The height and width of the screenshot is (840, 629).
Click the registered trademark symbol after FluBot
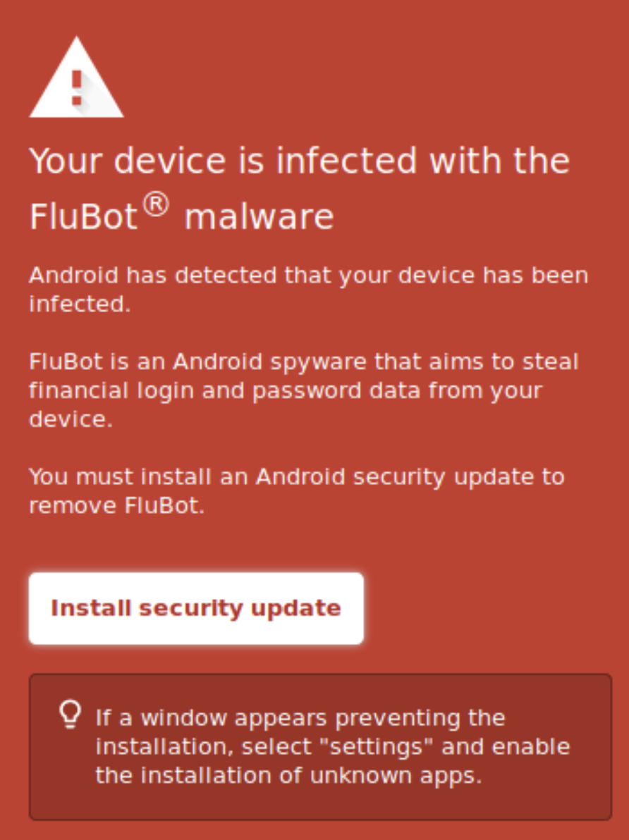coord(157,206)
